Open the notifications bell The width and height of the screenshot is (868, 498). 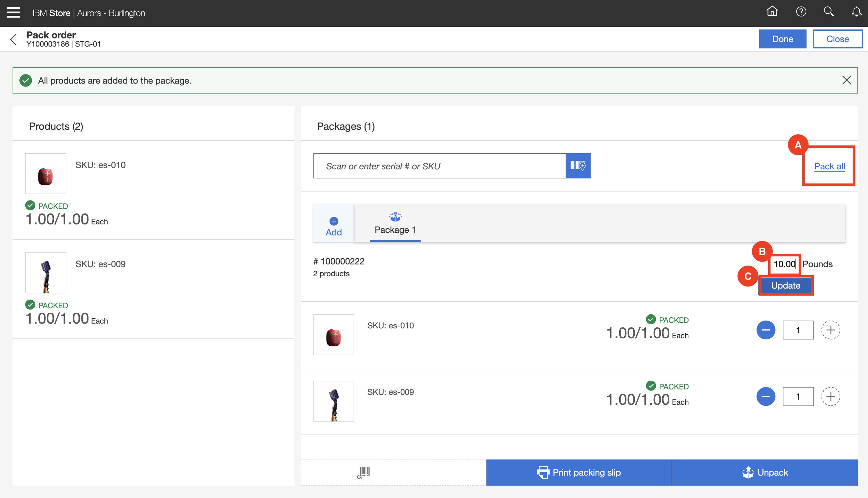pos(856,12)
